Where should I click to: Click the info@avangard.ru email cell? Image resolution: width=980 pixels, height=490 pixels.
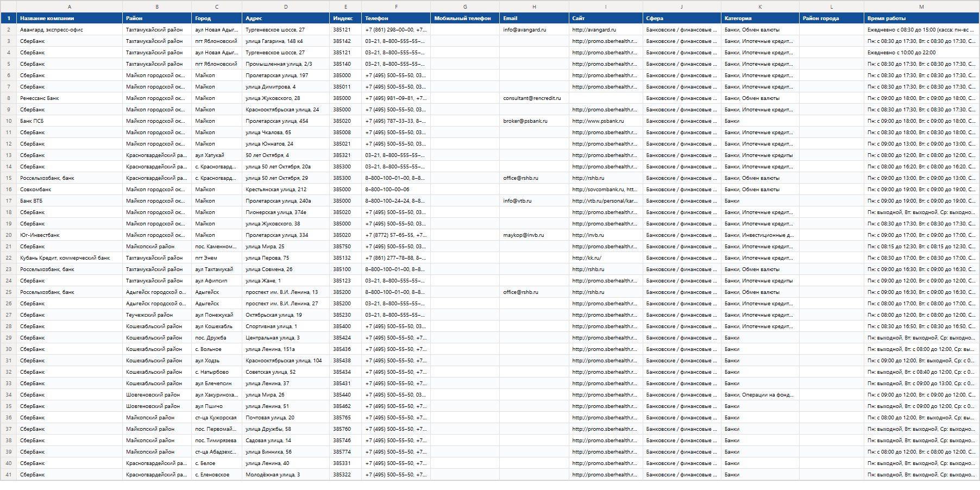(x=534, y=30)
